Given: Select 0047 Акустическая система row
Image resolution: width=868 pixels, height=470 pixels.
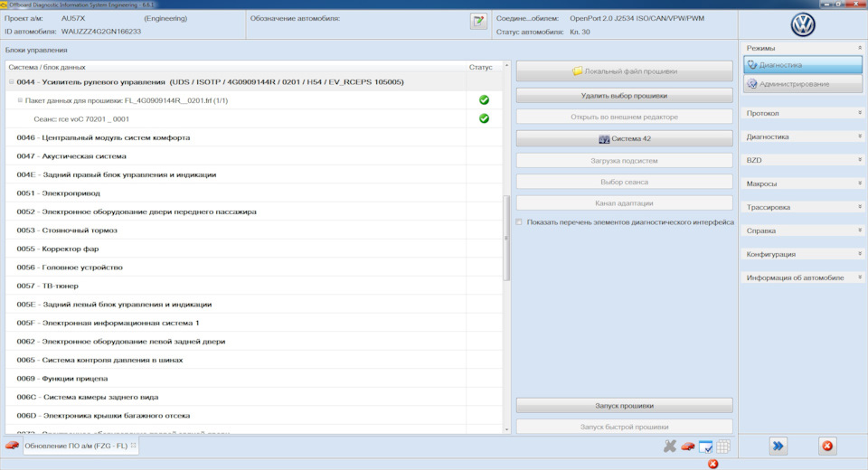Looking at the screenshot, I should click(254, 156).
